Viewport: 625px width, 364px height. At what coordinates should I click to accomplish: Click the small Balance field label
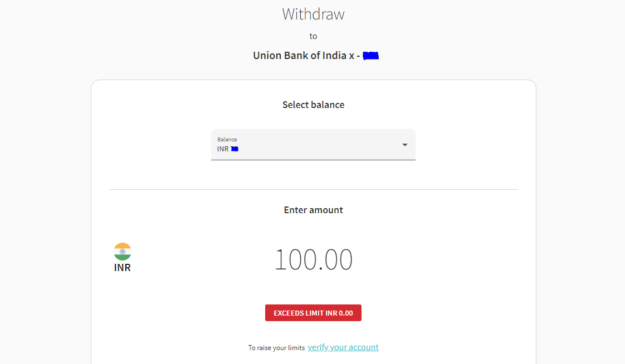point(227,139)
